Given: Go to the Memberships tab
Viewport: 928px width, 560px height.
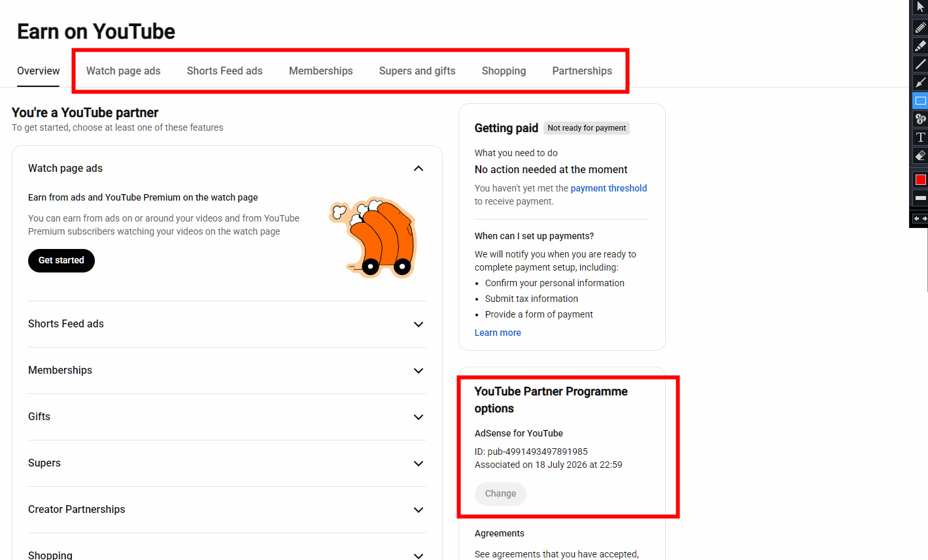Looking at the screenshot, I should tap(320, 71).
